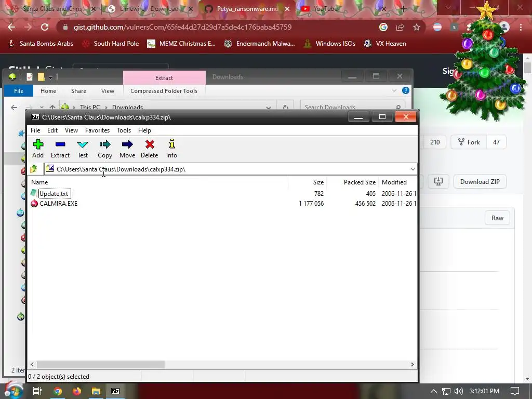Go up one folder level in 7-Zip
The width and height of the screenshot is (532, 399).
pos(34,169)
